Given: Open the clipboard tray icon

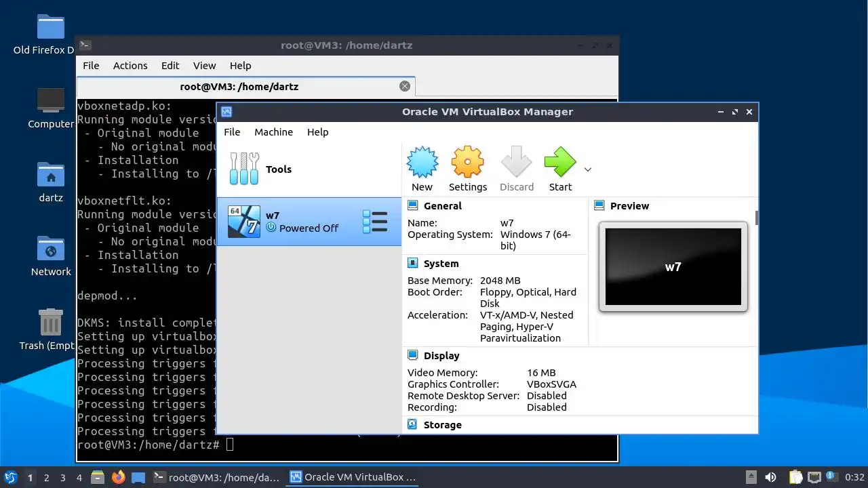Looking at the screenshot, I should point(795,477).
